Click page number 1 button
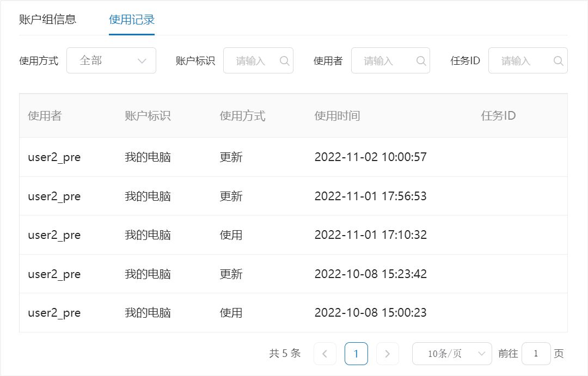 (x=356, y=354)
